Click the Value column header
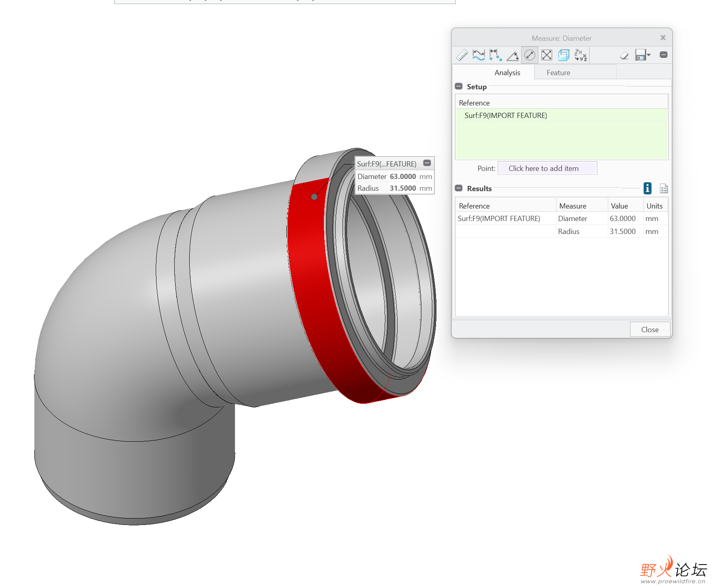 [626, 206]
